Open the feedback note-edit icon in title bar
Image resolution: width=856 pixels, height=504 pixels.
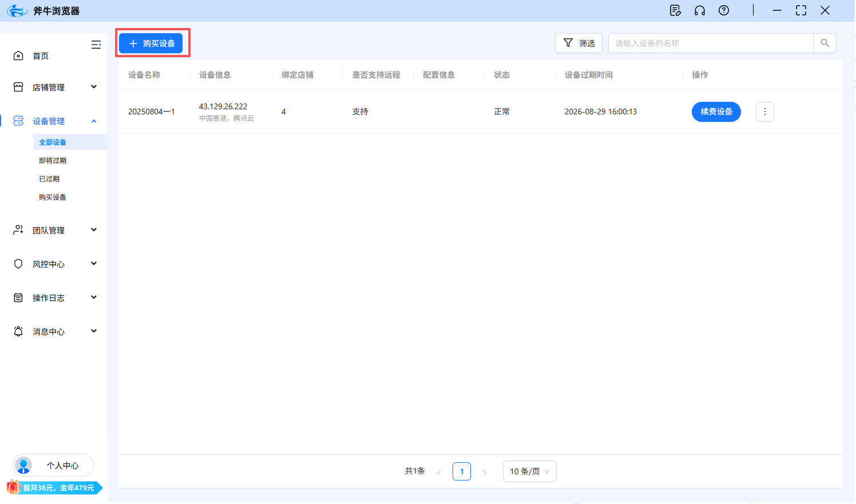[675, 10]
